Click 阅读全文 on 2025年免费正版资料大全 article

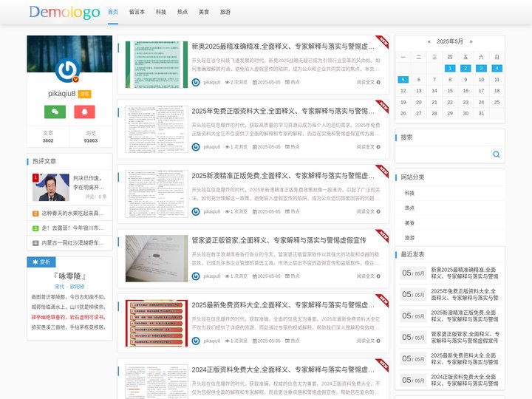(x=368, y=146)
